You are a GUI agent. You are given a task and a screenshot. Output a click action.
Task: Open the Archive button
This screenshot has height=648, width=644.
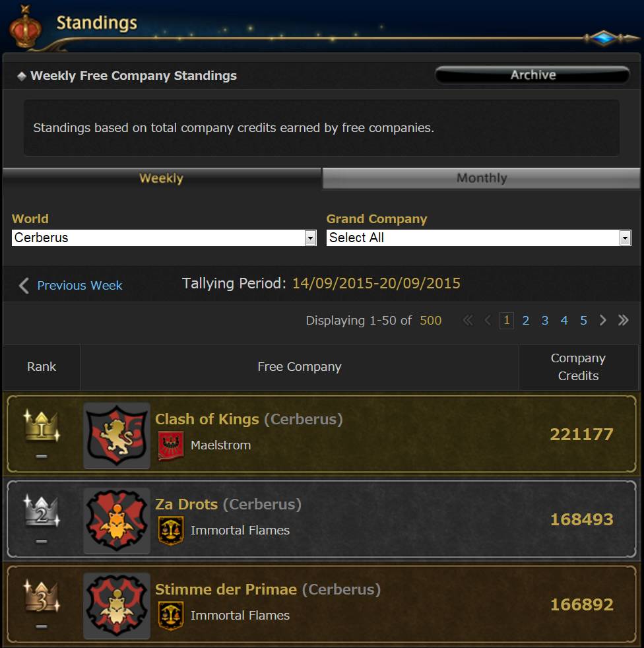[x=532, y=75]
